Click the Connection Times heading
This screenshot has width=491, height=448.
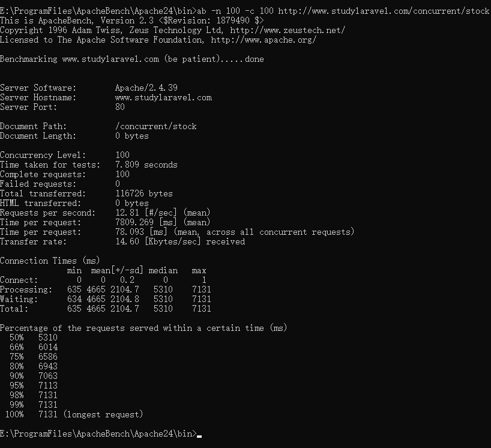pyautogui.click(x=50, y=261)
